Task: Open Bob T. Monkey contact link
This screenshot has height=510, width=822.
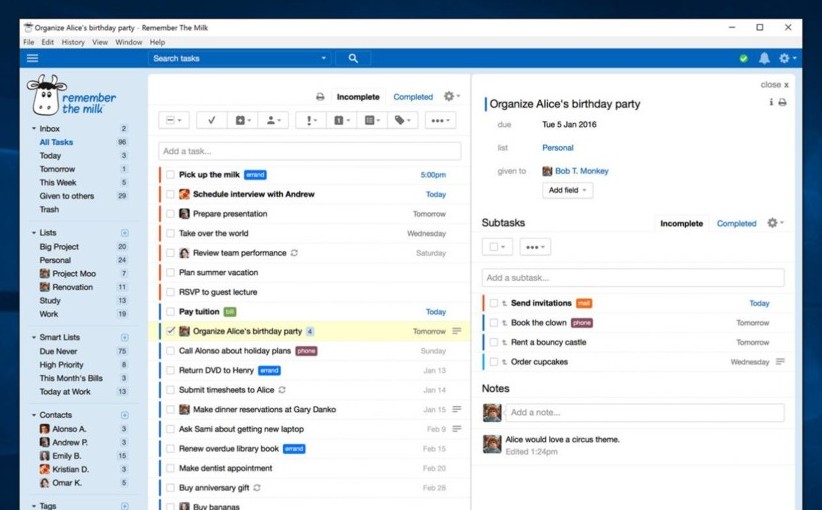Action: coord(581,171)
